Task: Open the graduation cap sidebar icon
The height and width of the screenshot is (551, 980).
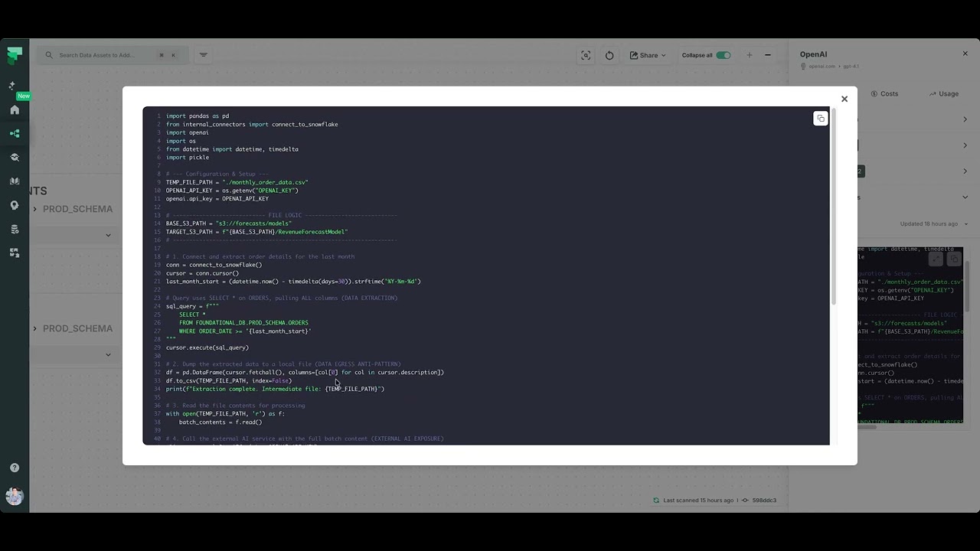Action: 15,158
